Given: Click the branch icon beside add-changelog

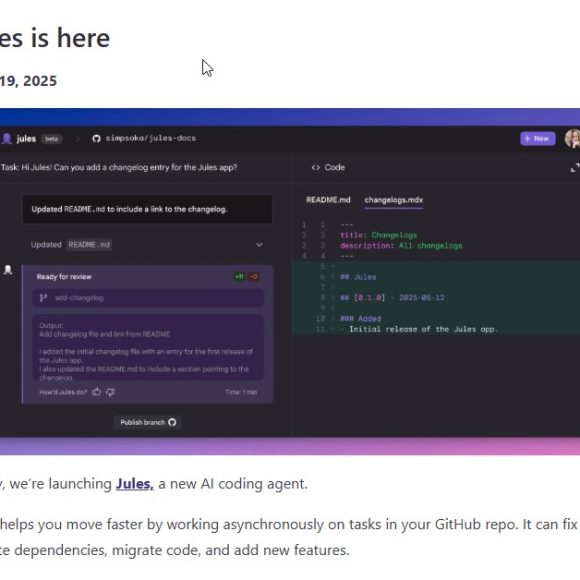Looking at the screenshot, I should click(43, 298).
